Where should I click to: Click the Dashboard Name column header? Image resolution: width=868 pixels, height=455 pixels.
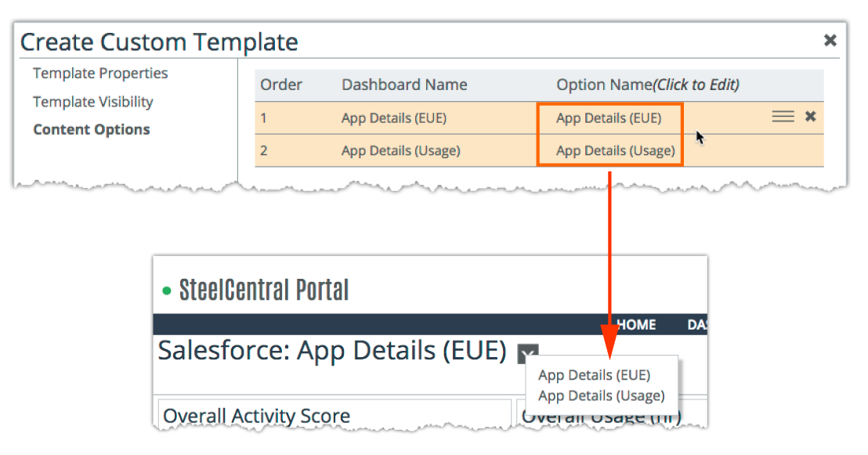click(404, 85)
